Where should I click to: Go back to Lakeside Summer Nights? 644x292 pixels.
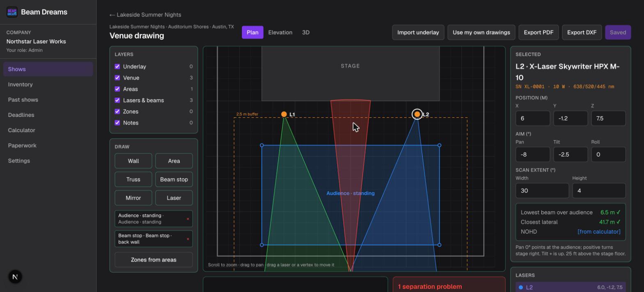tap(145, 15)
